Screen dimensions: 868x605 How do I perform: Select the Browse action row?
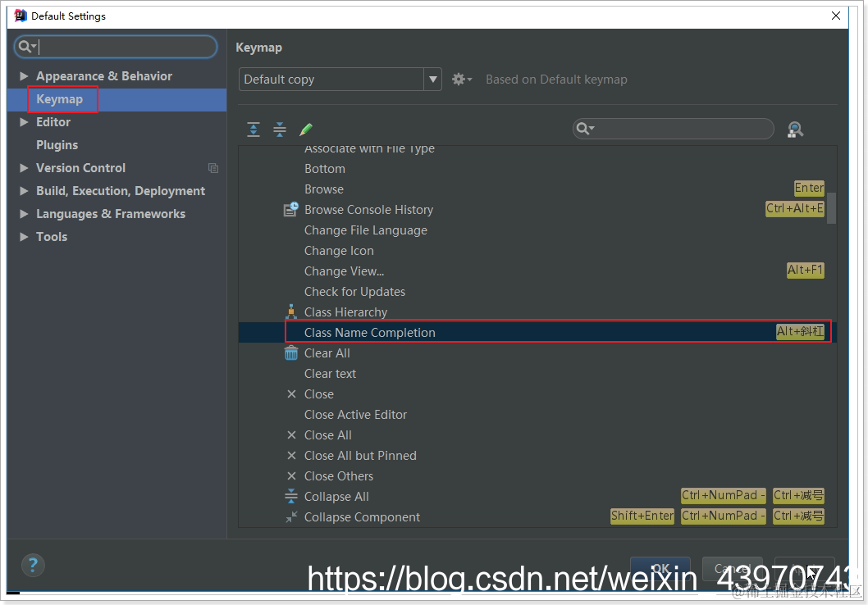pos(537,189)
